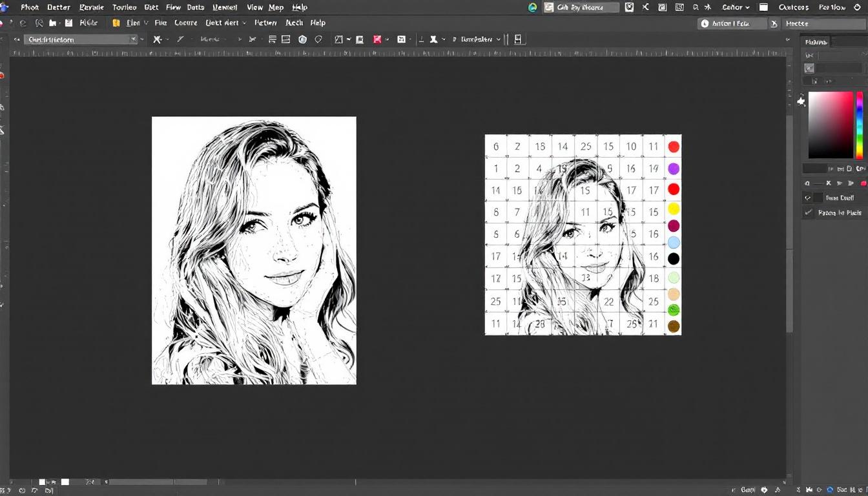Open the View menu
Screen dimensions: 868x496
(x=254, y=7)
